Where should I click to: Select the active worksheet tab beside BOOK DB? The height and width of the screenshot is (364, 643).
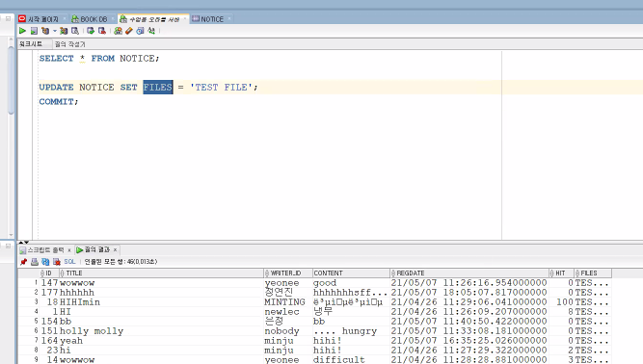[x=154, y=19]
